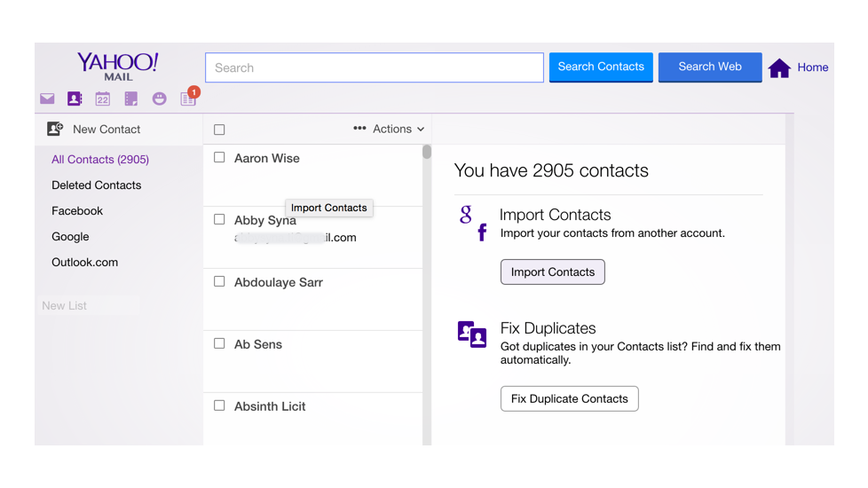868x488 pixels.
Task: Click New Contact label
Action: pyautogui.click(x=107, y=130)
